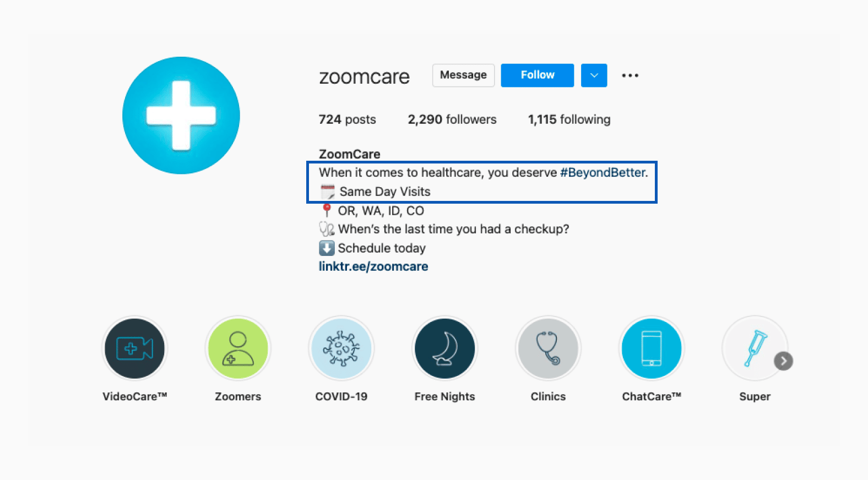View the 1,115 following list
Viewport: 868px width, 480px height.
click(569, 119)
